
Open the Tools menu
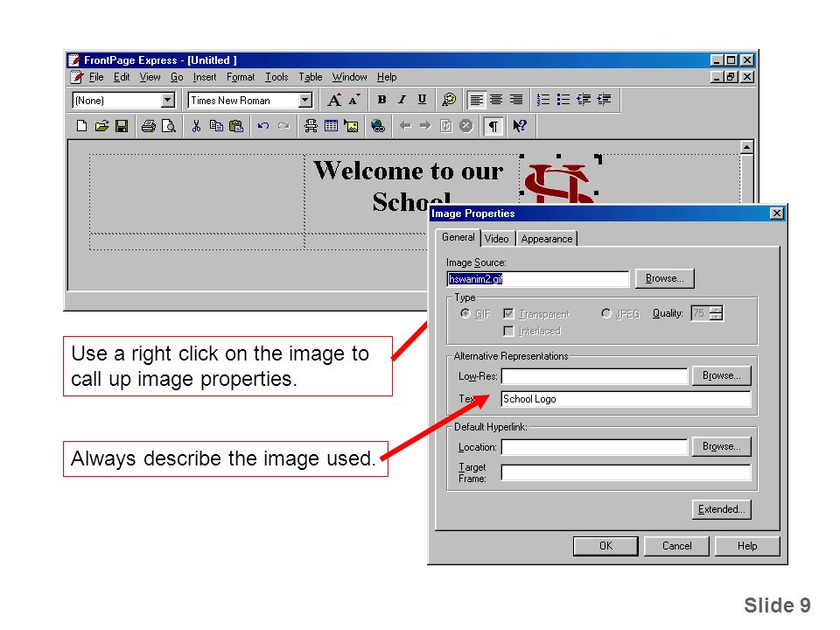point(276,77)
